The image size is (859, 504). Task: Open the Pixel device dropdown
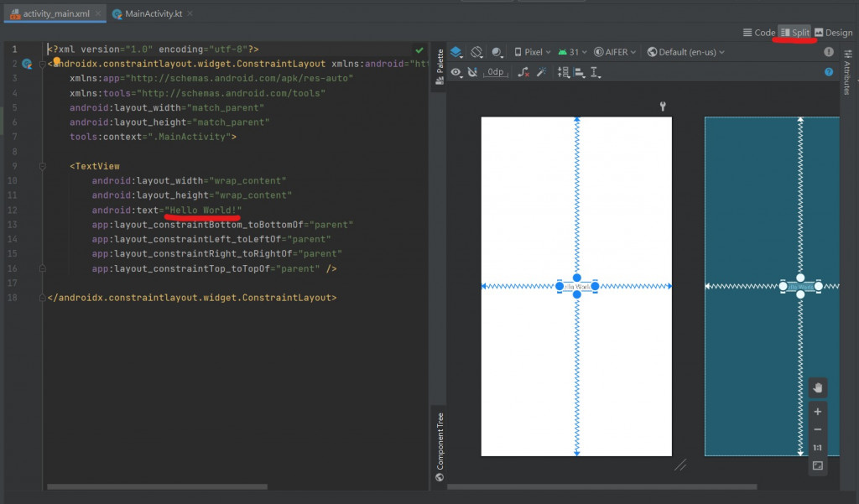tap(532, 52)
